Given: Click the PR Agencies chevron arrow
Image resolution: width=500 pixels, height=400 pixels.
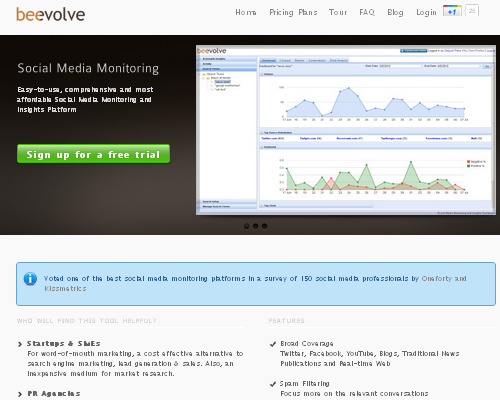Looking at the screenshot, I should pos(20,394).
